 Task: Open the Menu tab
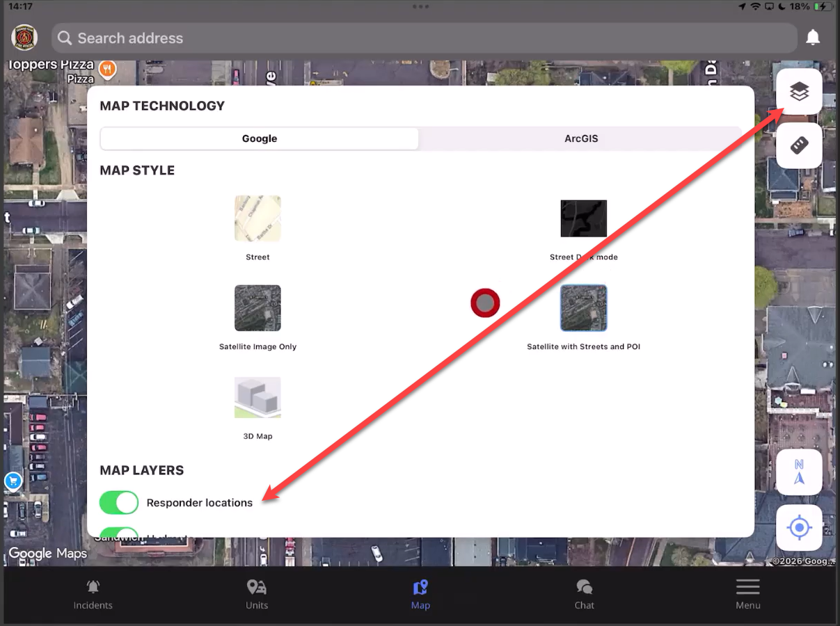point(748,595)
